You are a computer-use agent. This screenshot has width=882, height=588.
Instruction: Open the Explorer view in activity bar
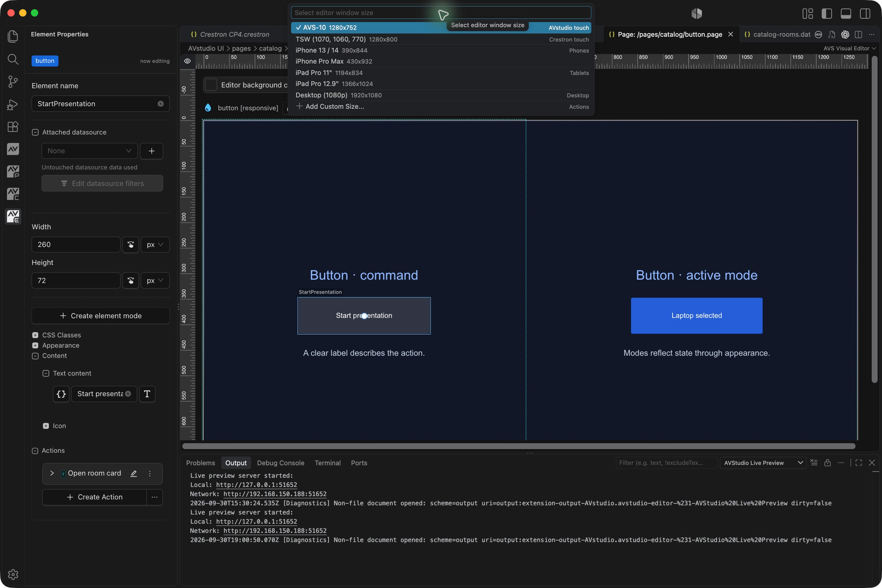click(13, 36)
